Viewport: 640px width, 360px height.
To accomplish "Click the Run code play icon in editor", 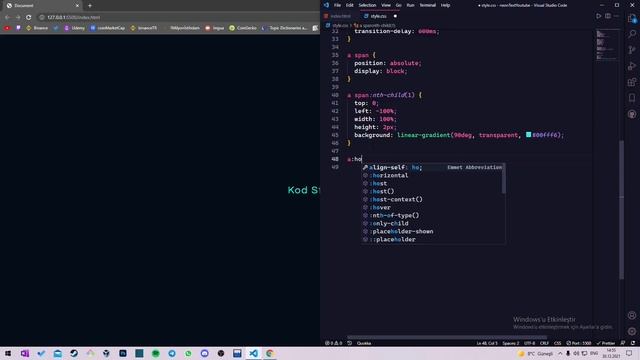I will (598, 16).
